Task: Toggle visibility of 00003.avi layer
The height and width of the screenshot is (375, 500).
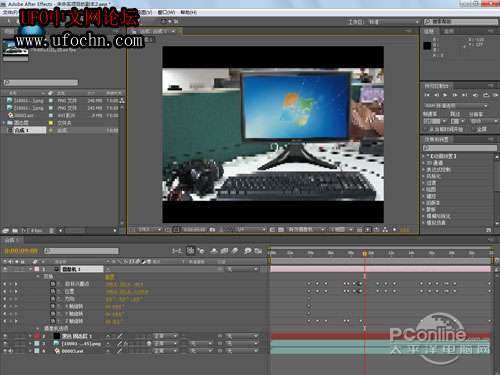Action: pyautogui.click(x=5, y=351)
